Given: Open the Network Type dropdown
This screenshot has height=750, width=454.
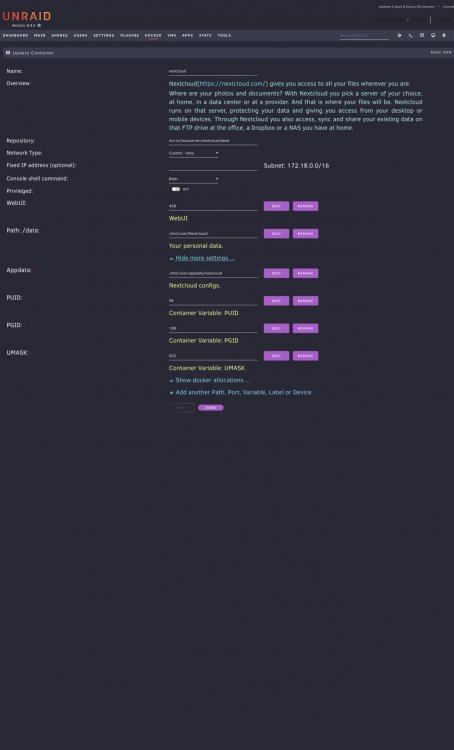Looking at the screenshot, I should (x=193, y=153).
